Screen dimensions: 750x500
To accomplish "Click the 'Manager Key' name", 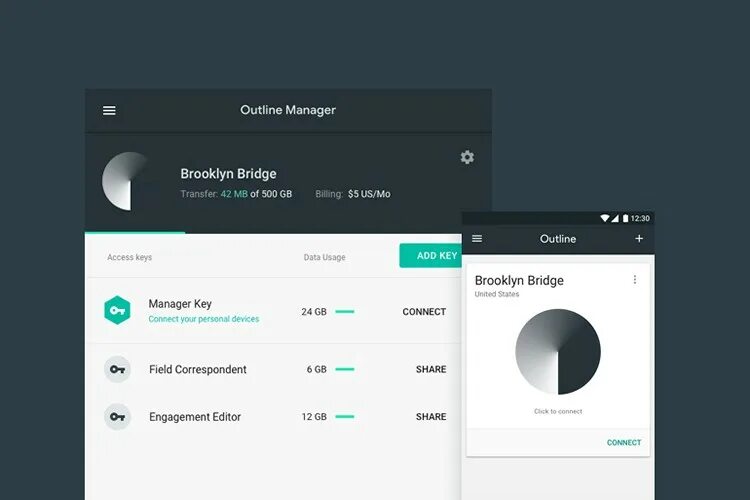I will click(x=180, y=304).
